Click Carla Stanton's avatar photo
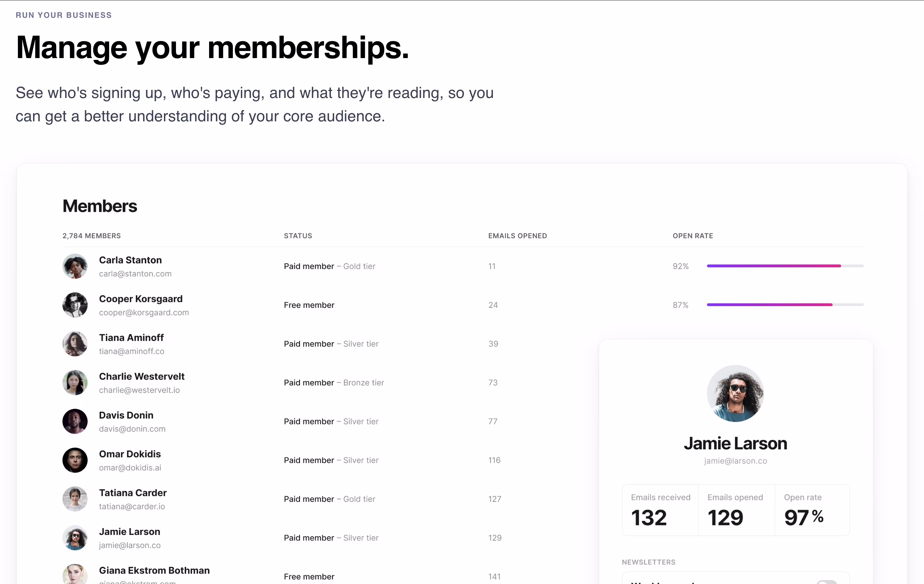The image size is (924, 584). point(75,266)
